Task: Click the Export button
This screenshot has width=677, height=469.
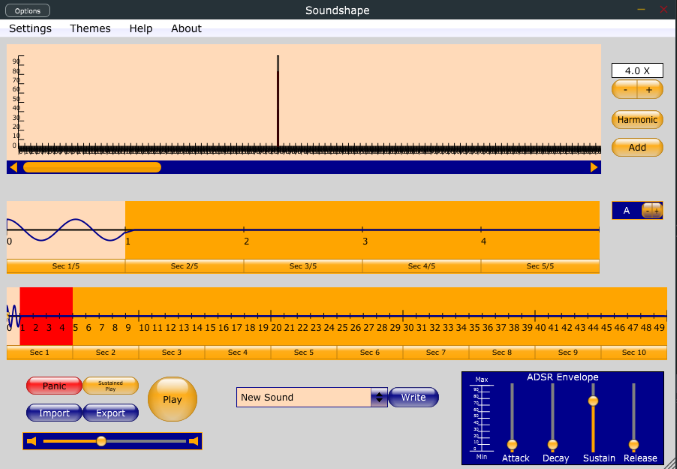Action: (x=111, y=413)
